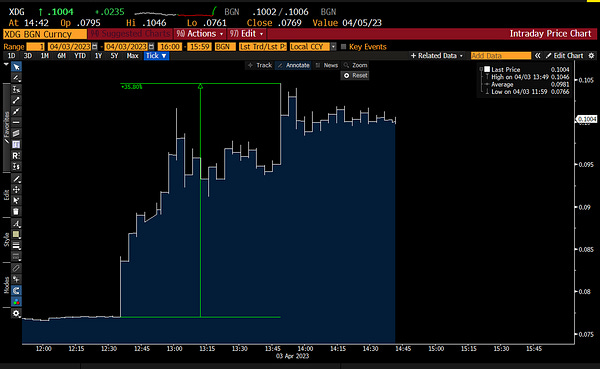600x369 pixels.
Task: Click the Range days field showing 1
Action: 35,47
